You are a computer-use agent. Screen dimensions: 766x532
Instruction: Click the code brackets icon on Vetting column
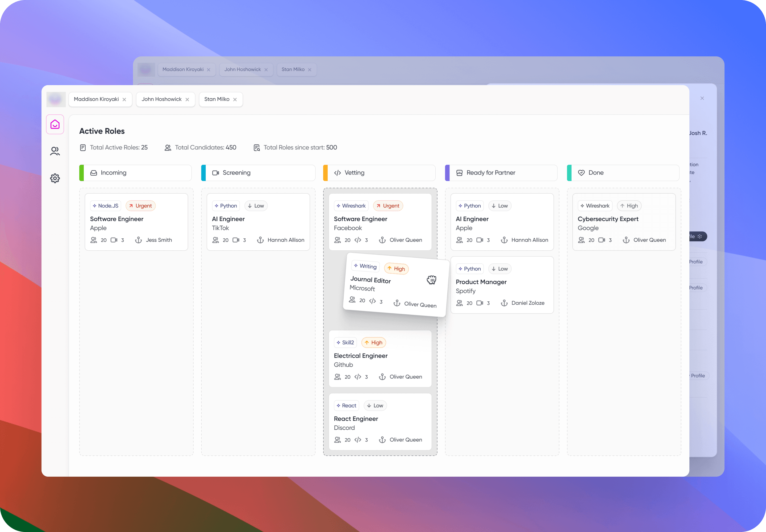(x=337, y=173)
